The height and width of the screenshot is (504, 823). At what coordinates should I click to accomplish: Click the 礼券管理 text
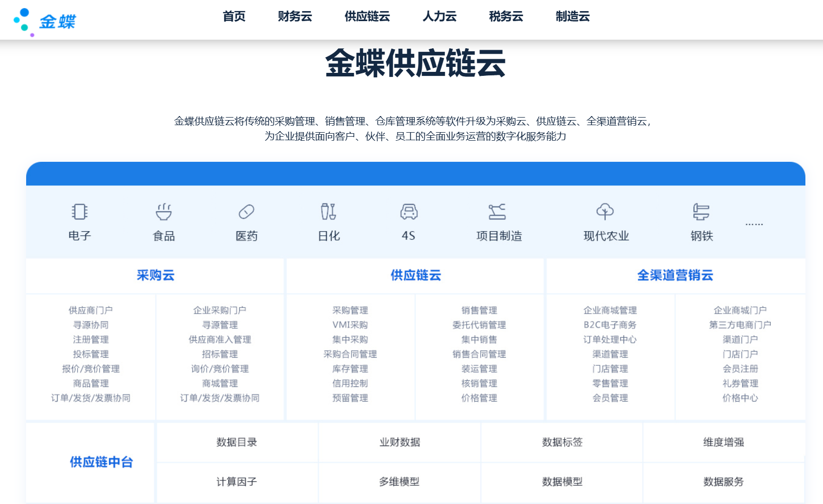(x=740, y=383)
